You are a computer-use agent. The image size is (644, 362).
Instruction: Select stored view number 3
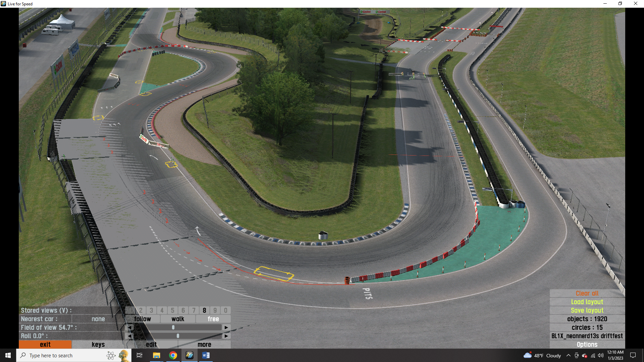[151, 310]
